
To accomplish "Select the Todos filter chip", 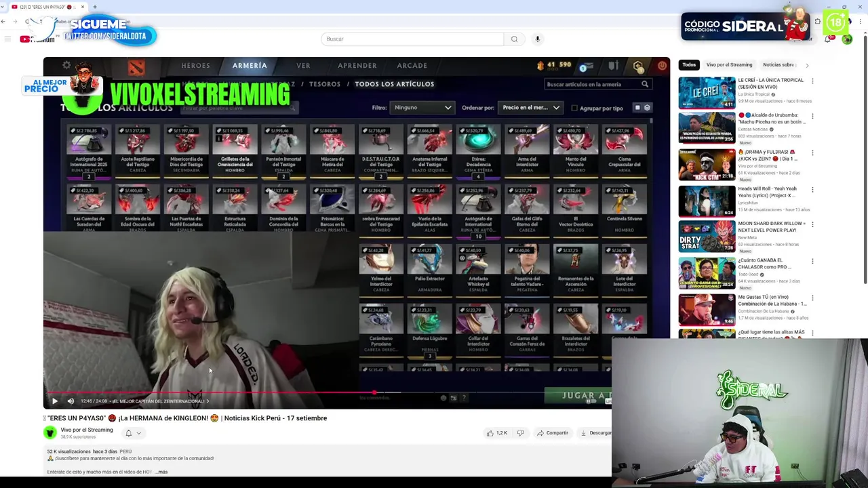I will click(689, 64).
